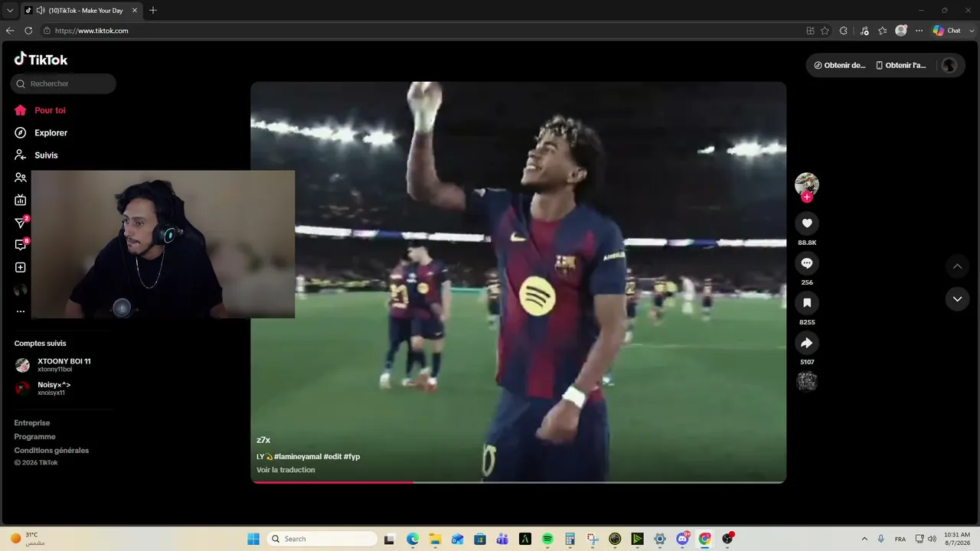Share the video with arrow icon
The height and width of the screenshot is (551, 980).
coord(807,343)
